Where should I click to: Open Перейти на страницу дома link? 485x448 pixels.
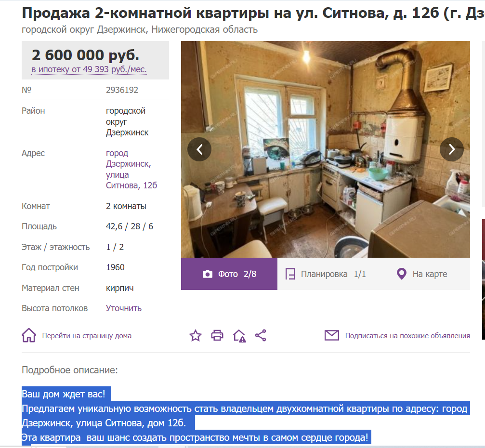[87, 336]
